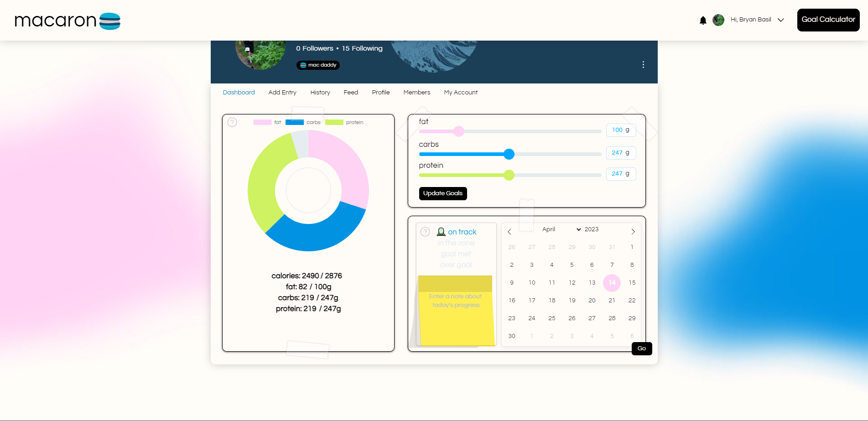Go to the Profile tab
The image size is (868, 421).
(381, 92)
